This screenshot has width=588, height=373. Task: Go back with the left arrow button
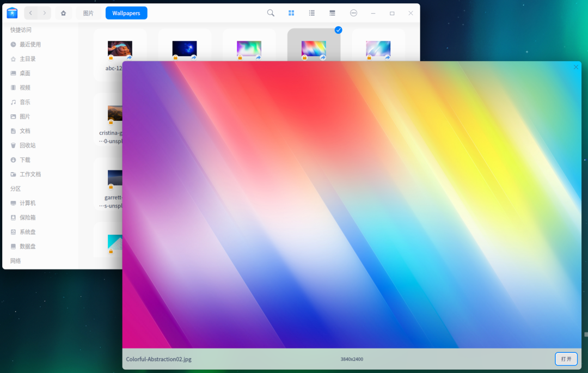tap(30, 13)
